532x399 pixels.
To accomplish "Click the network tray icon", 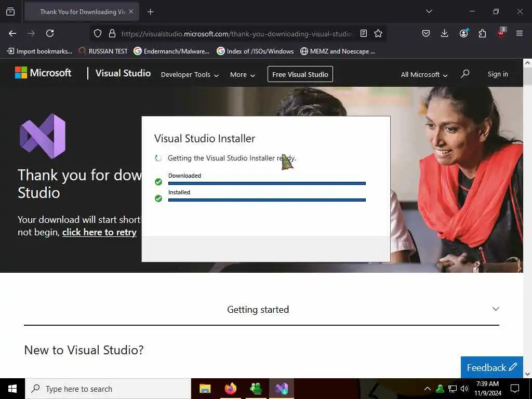I will tap(453, 389).
